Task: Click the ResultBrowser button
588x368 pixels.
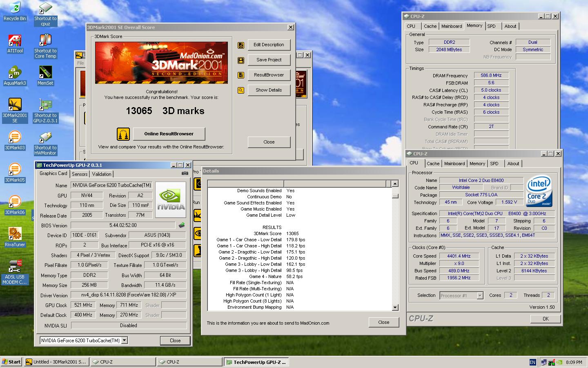Action: [x=269, y=75]
